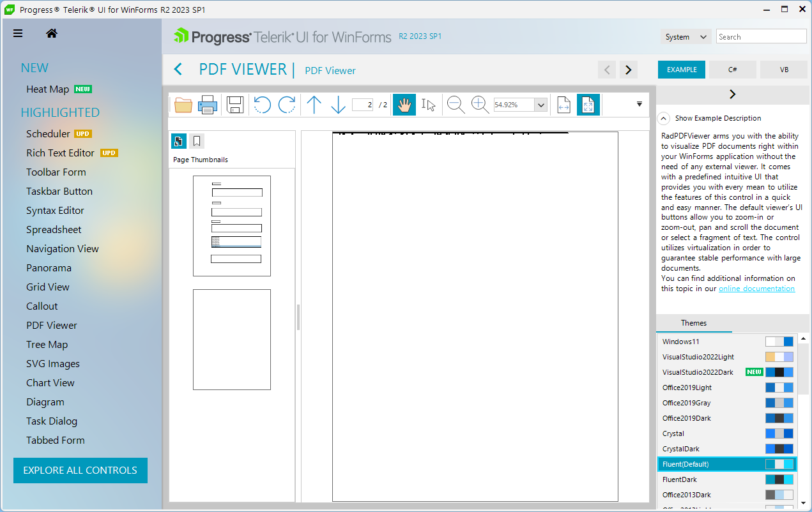This screenshot has width=812, height=512.
Task: Open the Diagram demo
Action: click(x=45, y=402)
